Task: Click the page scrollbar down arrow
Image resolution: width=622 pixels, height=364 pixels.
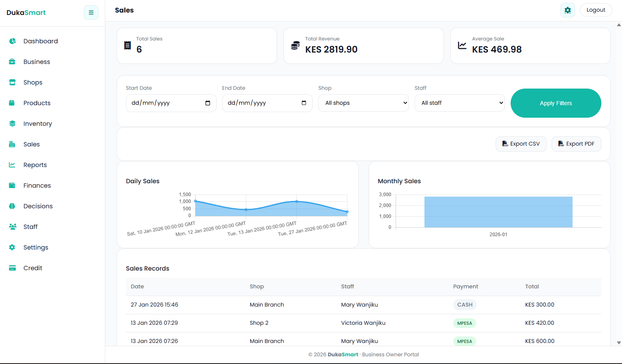Action: [x=618, y=343]
